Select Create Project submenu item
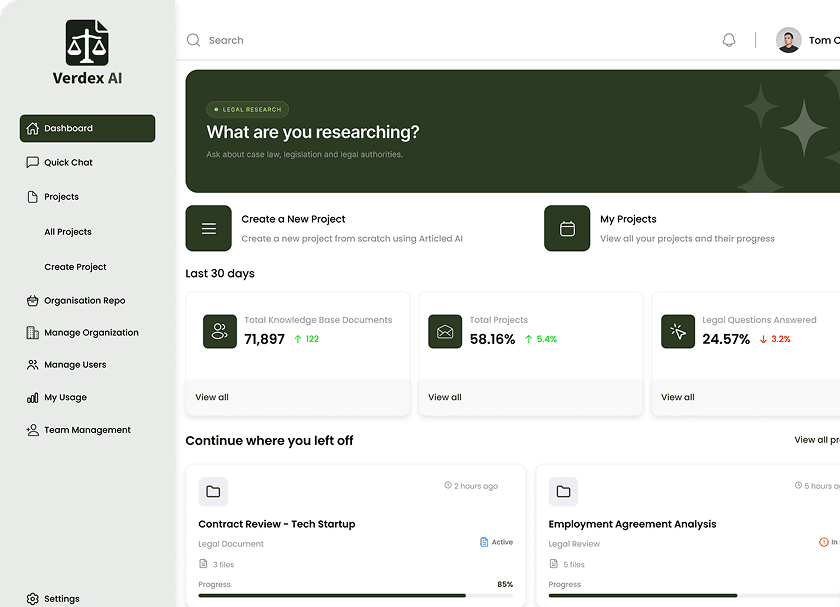This screenshot has height=607, width=840. pos(76,267)
